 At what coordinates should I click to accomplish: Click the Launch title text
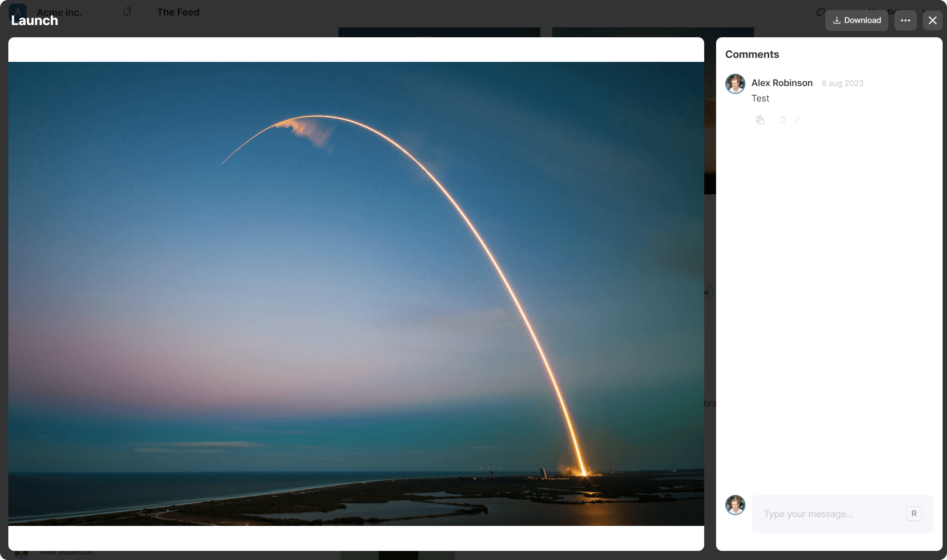35,21
